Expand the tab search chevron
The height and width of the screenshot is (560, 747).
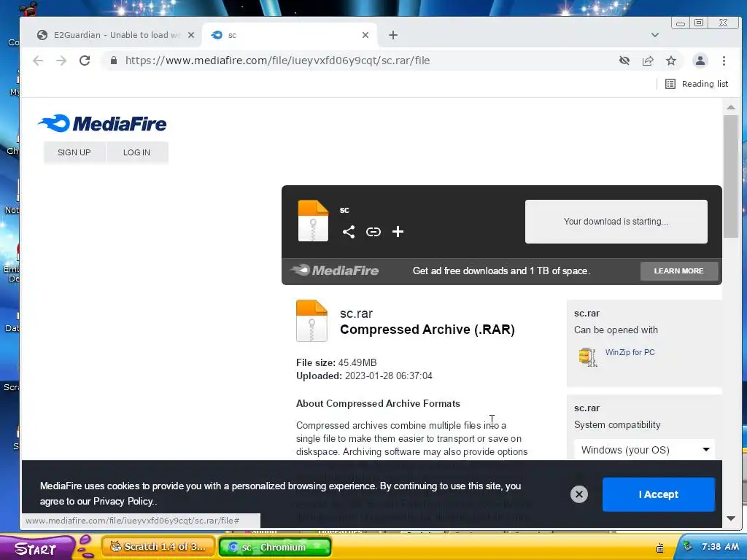pos(655,35)
